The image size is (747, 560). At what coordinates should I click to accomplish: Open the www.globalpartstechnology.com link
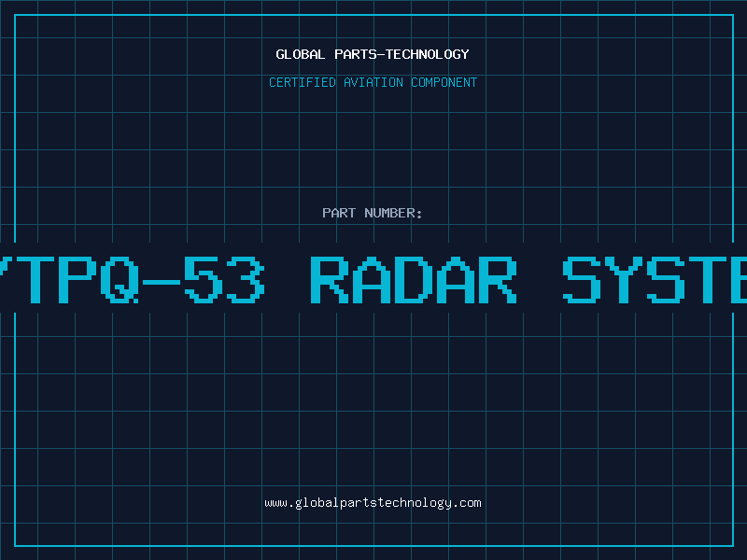(373, 503)
